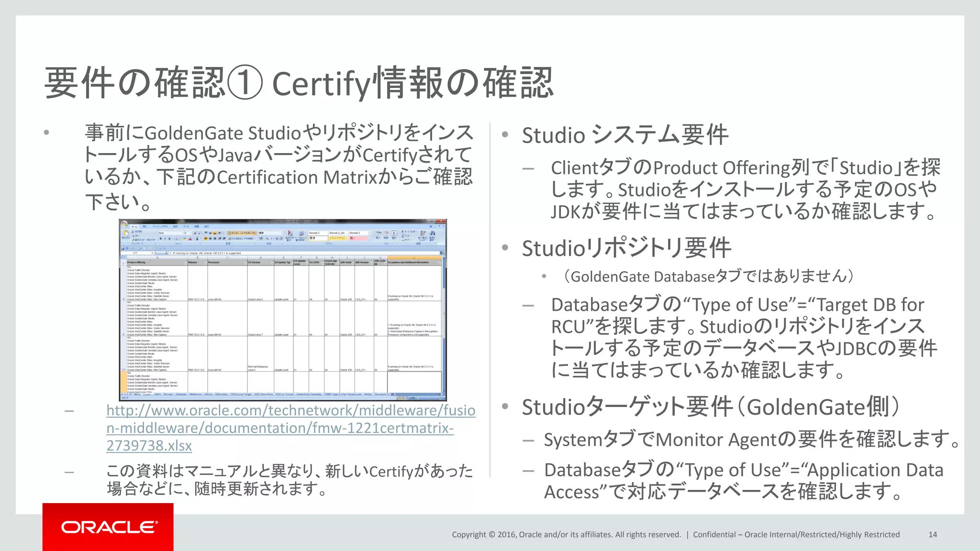Click the heading Studio システム要件
This screenshot has width=980, height=551.
click(625, 134)
